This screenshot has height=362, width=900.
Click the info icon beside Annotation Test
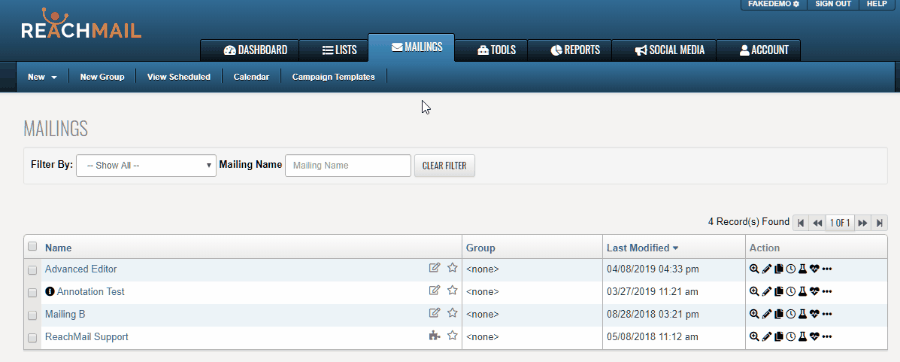coord(49,291)
